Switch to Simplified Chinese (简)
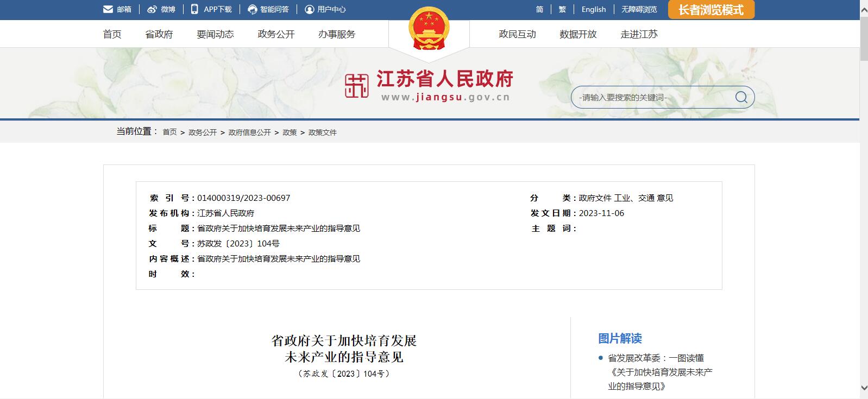Viewport: 868px width, 399px height. click(539, 9)
